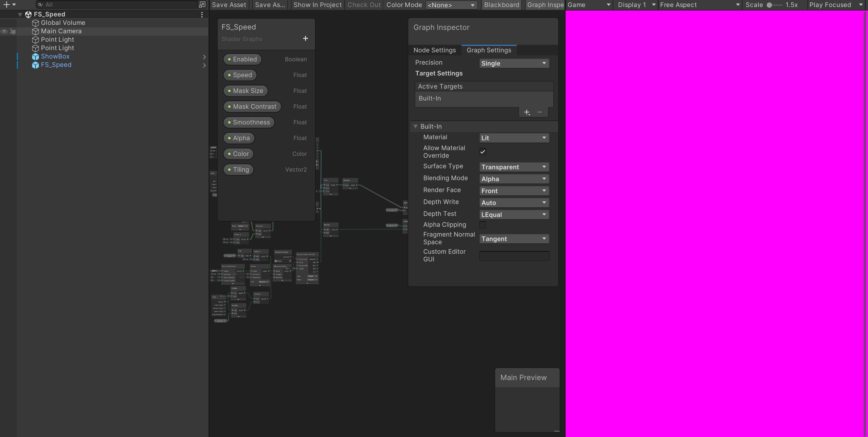Open the Surface Type dropdown

click(x=514, y=167)
